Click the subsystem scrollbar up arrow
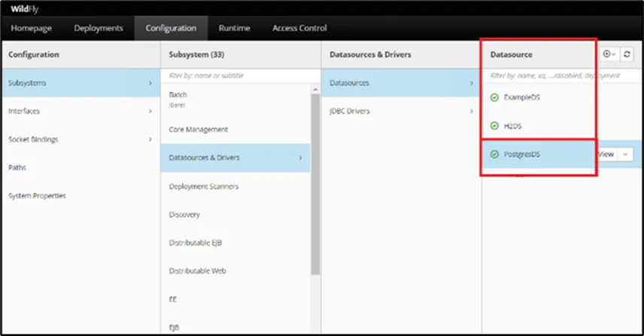The height and width of the screenshot is (336, 644). coord(315,89)
